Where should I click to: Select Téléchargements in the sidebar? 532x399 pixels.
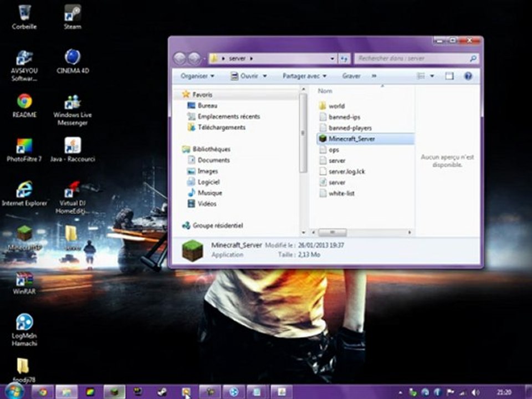[x=217, y=127]
